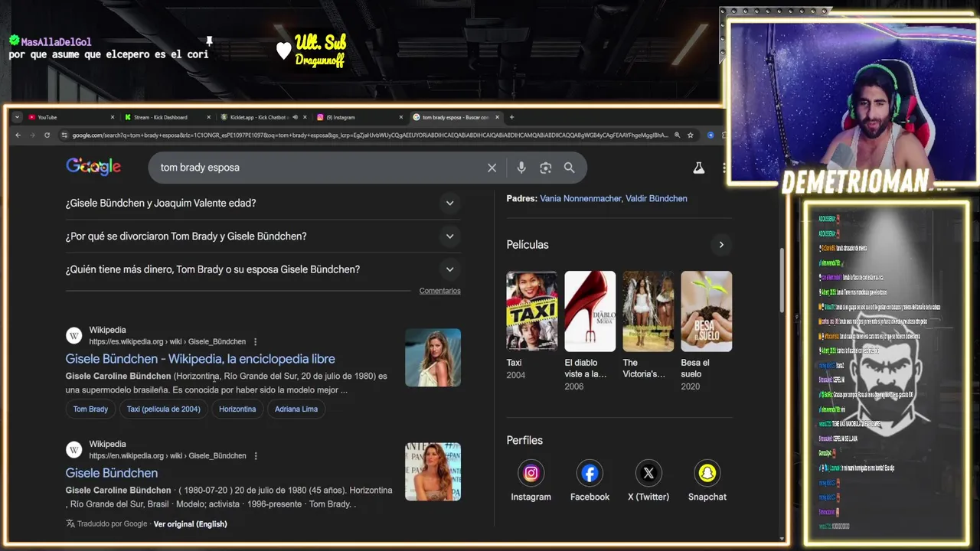The width and height of the screenshot is (980, 551).
Task: Click the URL address bar
Action: coord(371,135)
